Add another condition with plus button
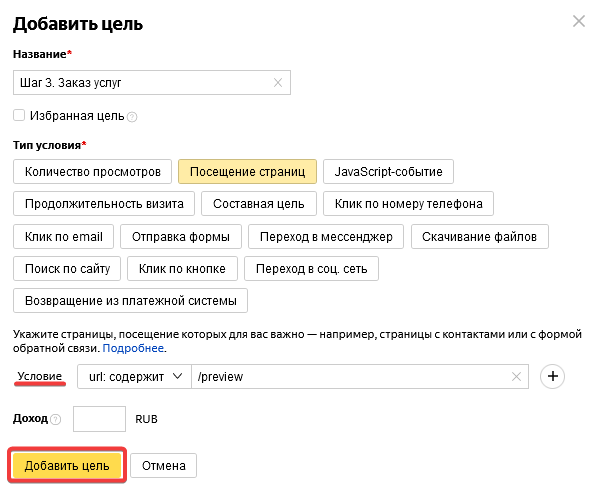The height and width of the screenshot is (489, 598). pyautogui.click(x=552, y=376)
